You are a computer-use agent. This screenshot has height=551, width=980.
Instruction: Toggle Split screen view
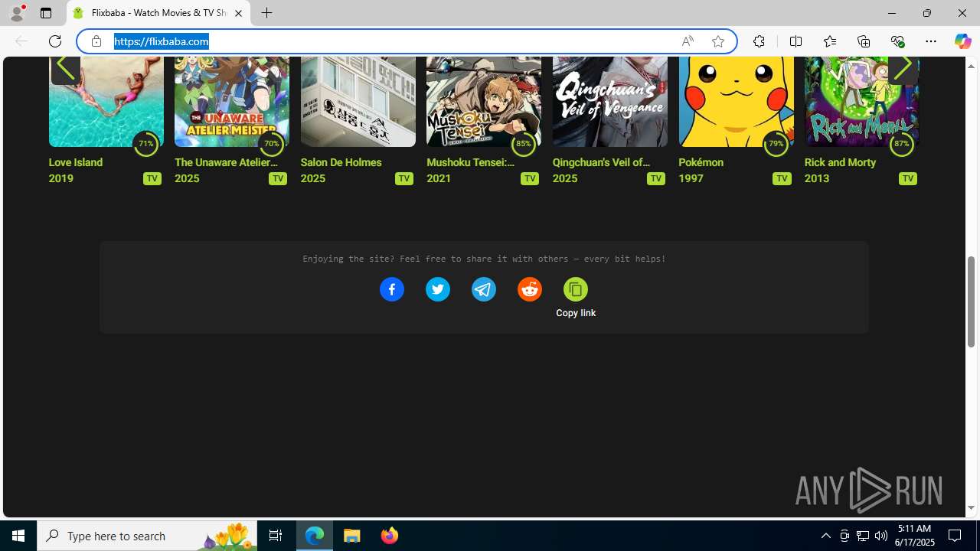point(795,41)
